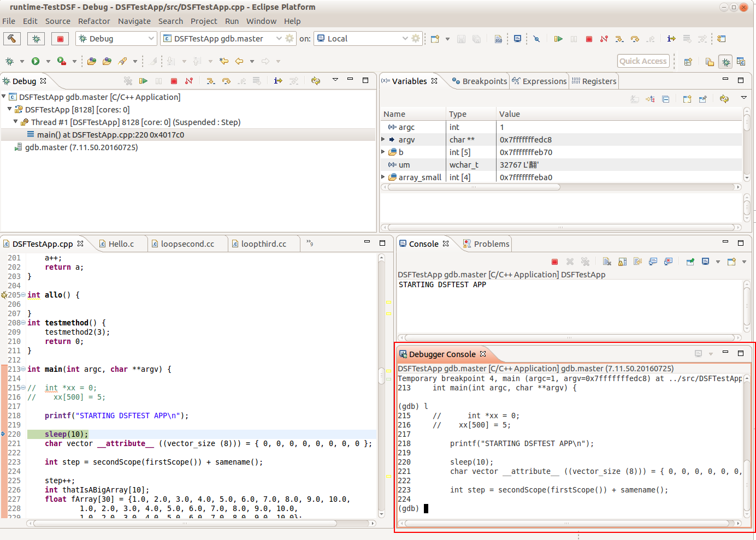Click the Stop launch button in the launch bar
The height and width of the screenshot is (540, 756).
(60, 39)
